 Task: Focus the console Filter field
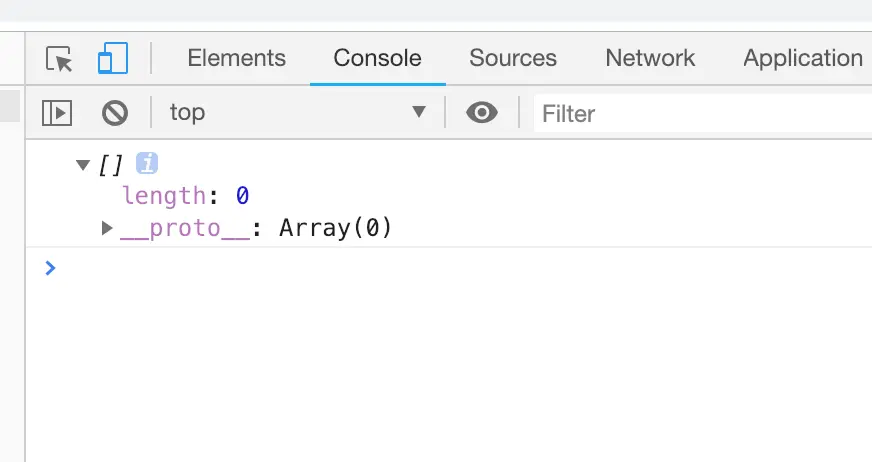pyautogui.click(x=700, y=114)
